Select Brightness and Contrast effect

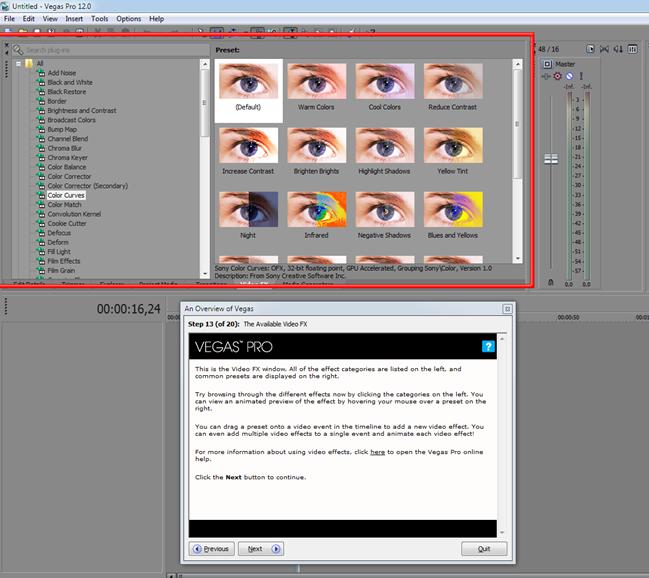tap(82, 111)
